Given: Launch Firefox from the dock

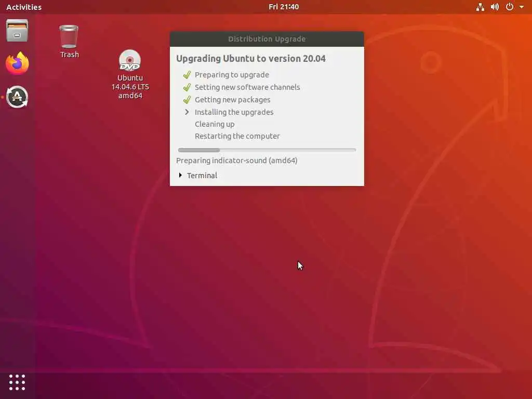Looking at the screenshot, I should [17, 63].
